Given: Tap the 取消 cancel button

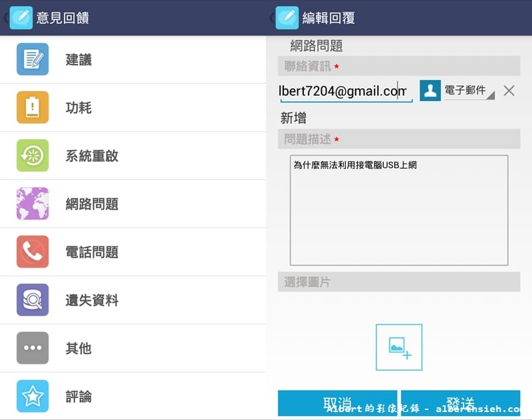Looking at the screenshot, I should [337, 403].
